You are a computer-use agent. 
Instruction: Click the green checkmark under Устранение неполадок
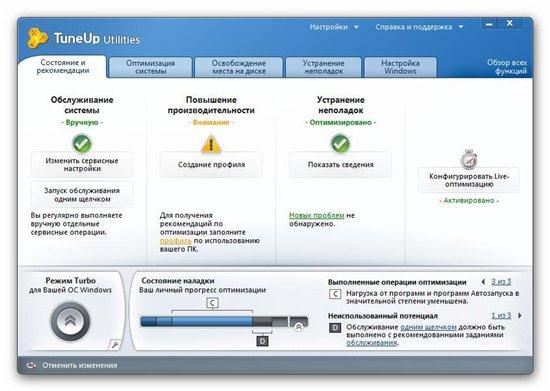(x=340, y=143)
